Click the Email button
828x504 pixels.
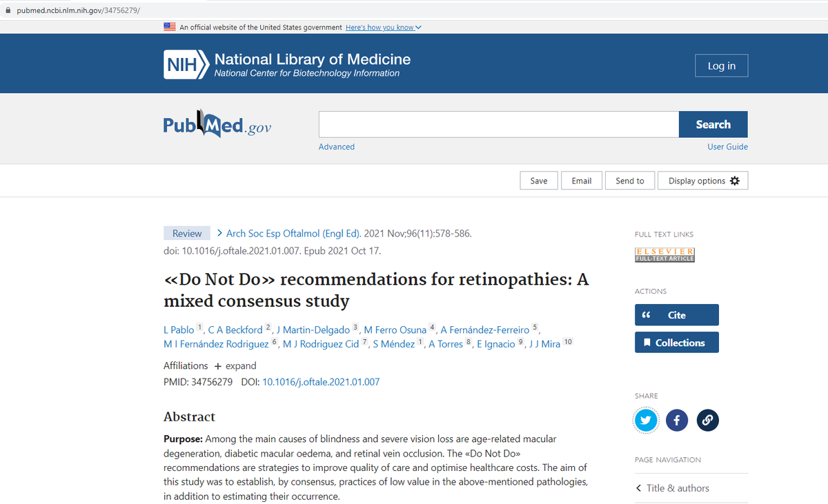point(582,181)
